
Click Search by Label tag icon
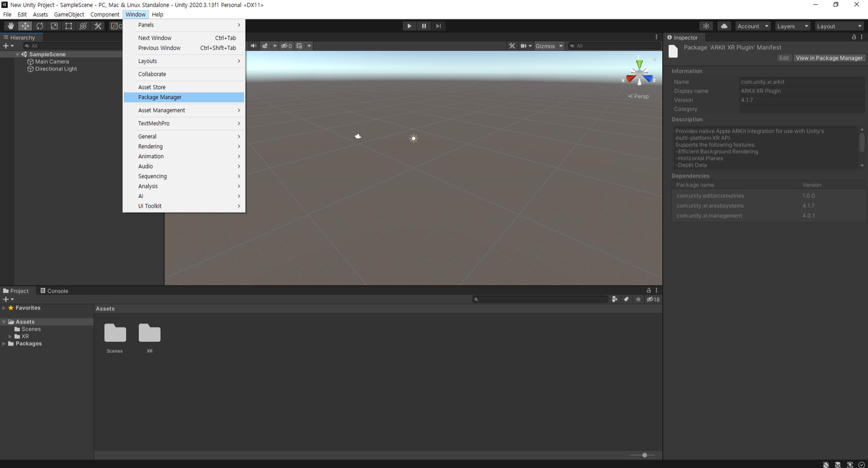pos(626,299)
